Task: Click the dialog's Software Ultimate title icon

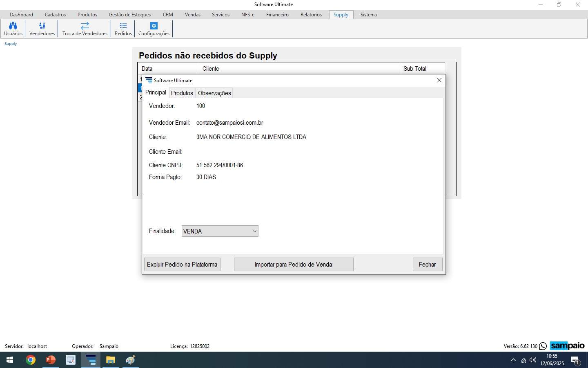Action: pos(149,80)
